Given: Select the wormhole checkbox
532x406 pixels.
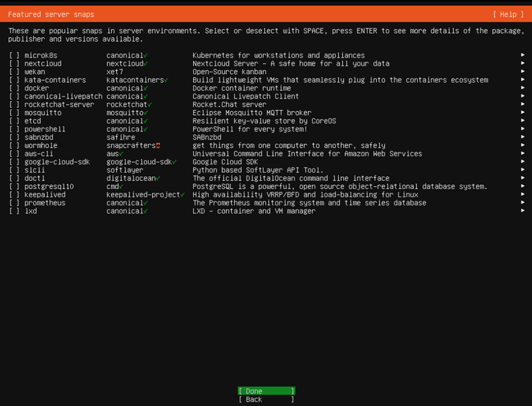Looking at the screenshot, I should [x=14, y=145].
